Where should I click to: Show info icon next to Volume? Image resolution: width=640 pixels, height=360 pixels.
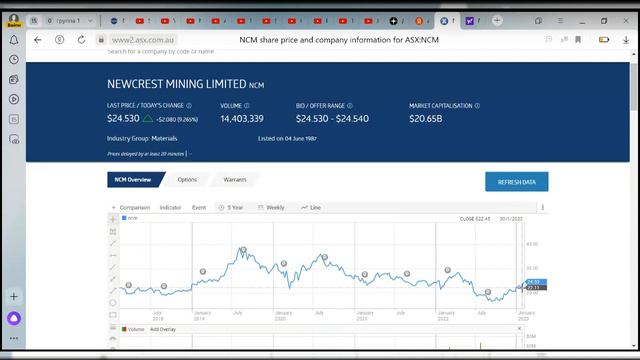point(247,106)
